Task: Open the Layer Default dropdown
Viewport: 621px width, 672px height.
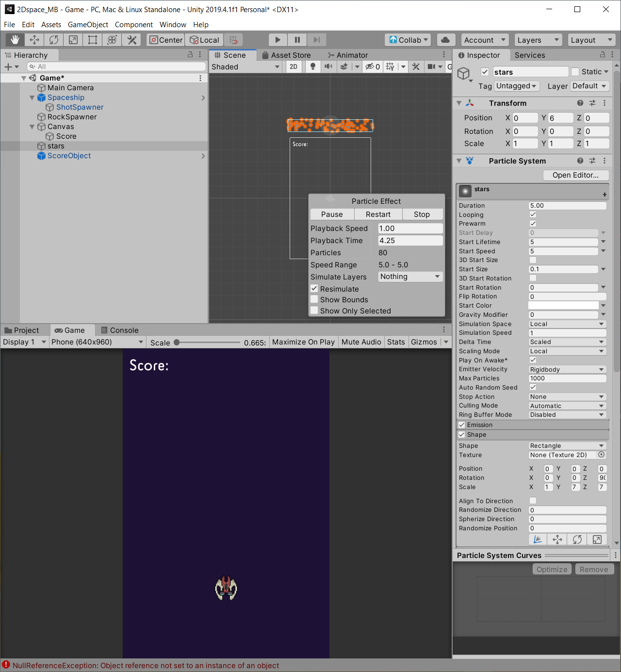Action: click(589, 86)
